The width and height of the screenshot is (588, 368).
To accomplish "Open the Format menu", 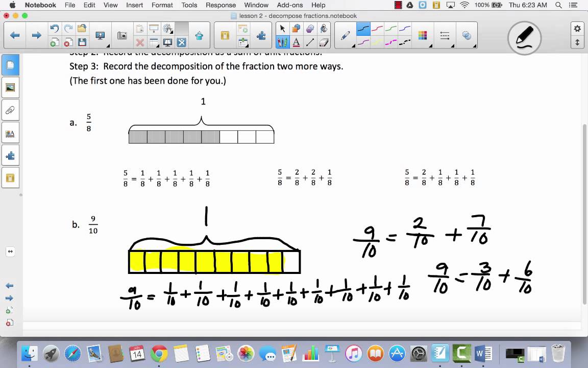I will tap(162, 5).
